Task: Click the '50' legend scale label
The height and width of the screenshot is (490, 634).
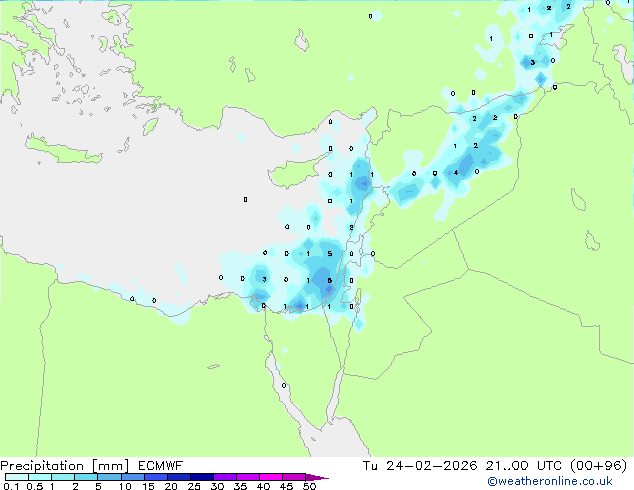Action: [x=309, y=486]
